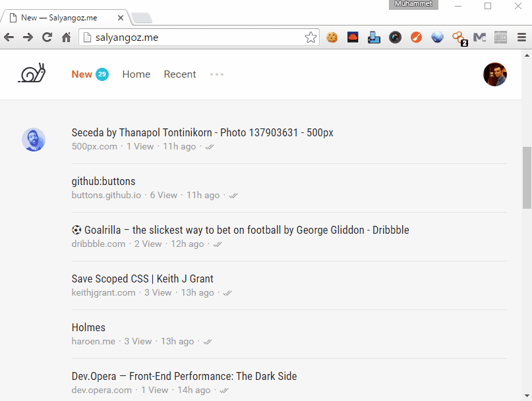Screen dimensions: 532x401
Task: Reload the salyangoz.me page
Action: coord(47,38)
